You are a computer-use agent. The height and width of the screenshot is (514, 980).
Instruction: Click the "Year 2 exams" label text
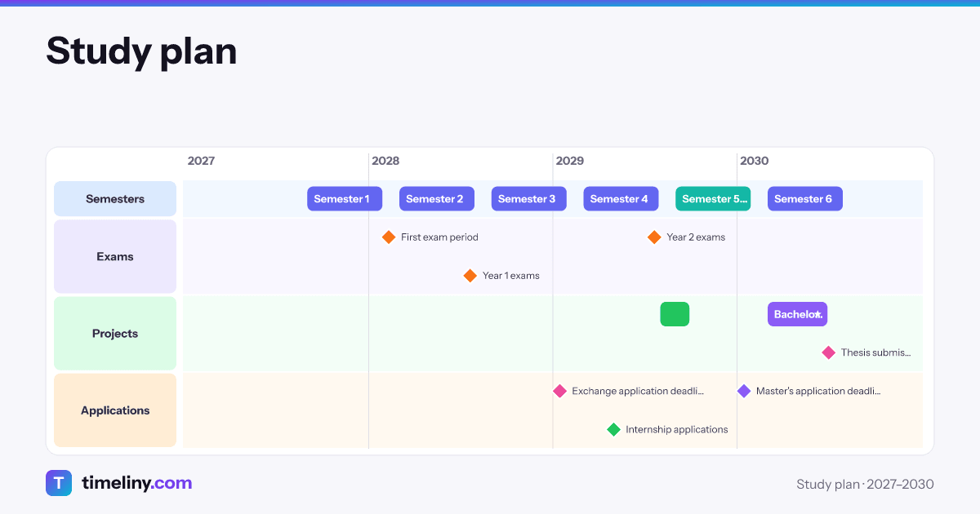[x=696, y=237]
